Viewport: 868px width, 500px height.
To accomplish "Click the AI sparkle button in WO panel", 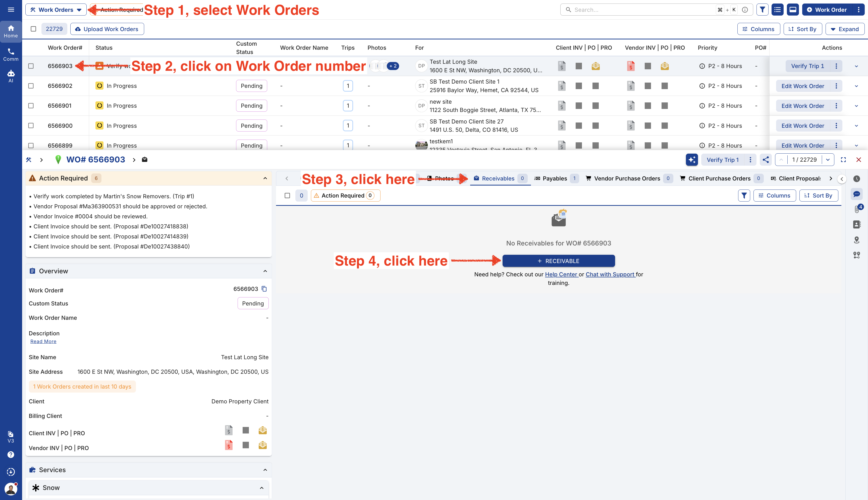I will (x=692, y=160).
